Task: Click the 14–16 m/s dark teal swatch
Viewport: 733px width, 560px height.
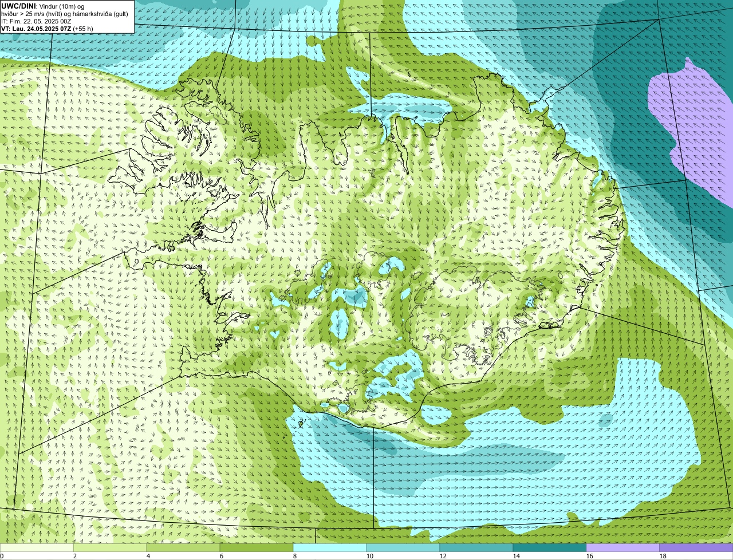Action: [550, 547]
